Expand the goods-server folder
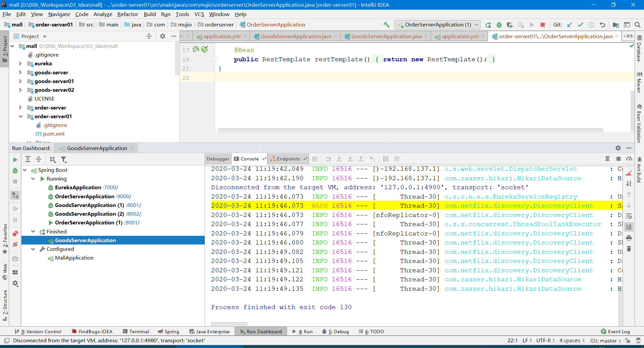Screen dimensions: 644x348 (20, 72)
